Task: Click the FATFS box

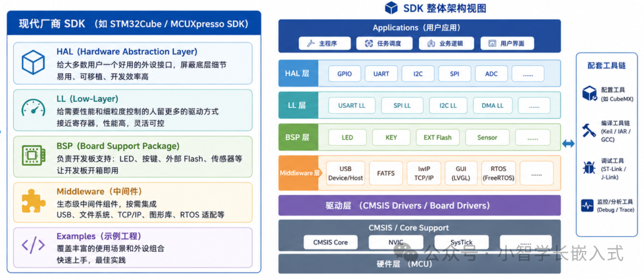Action: point(386,173)
